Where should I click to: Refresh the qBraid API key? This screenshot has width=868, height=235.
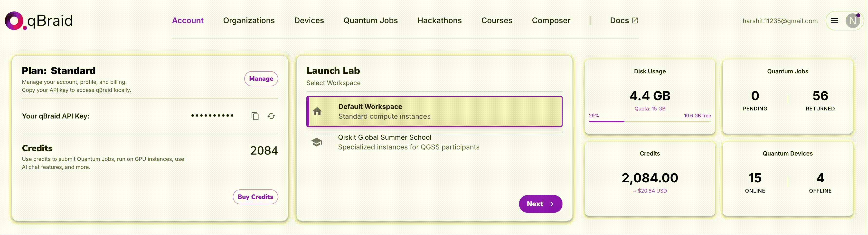click(271, 116)
